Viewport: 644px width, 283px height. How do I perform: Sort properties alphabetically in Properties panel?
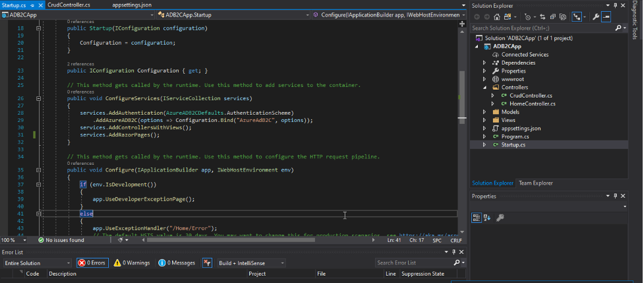[x=487, y=218]
